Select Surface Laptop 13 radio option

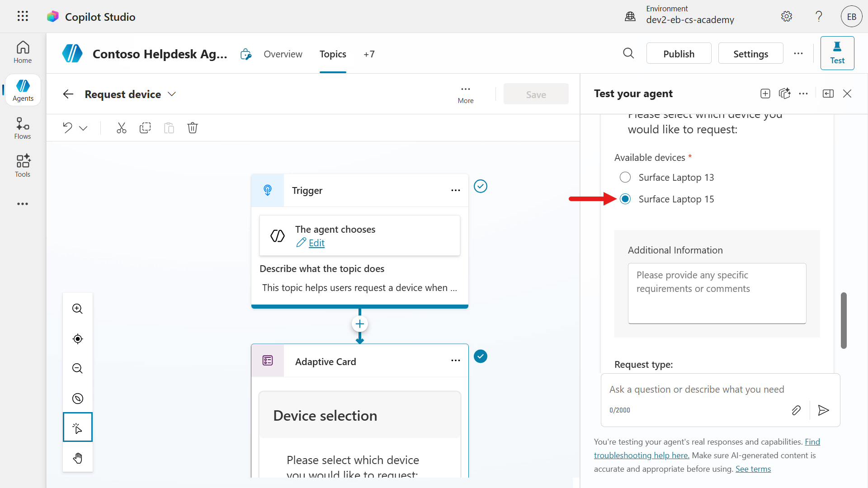click(x=625, y=178)
